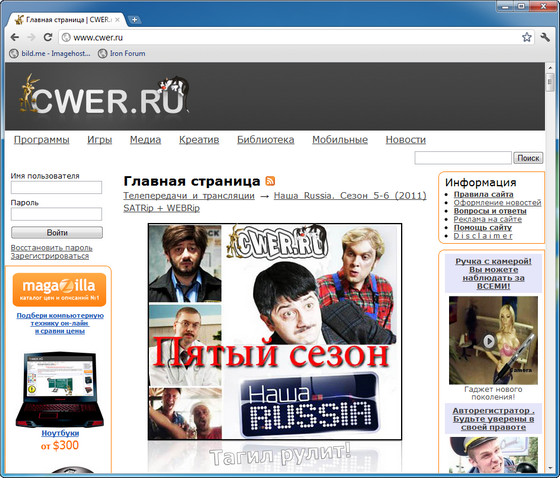Click the scrollbar up arrow

550,67
